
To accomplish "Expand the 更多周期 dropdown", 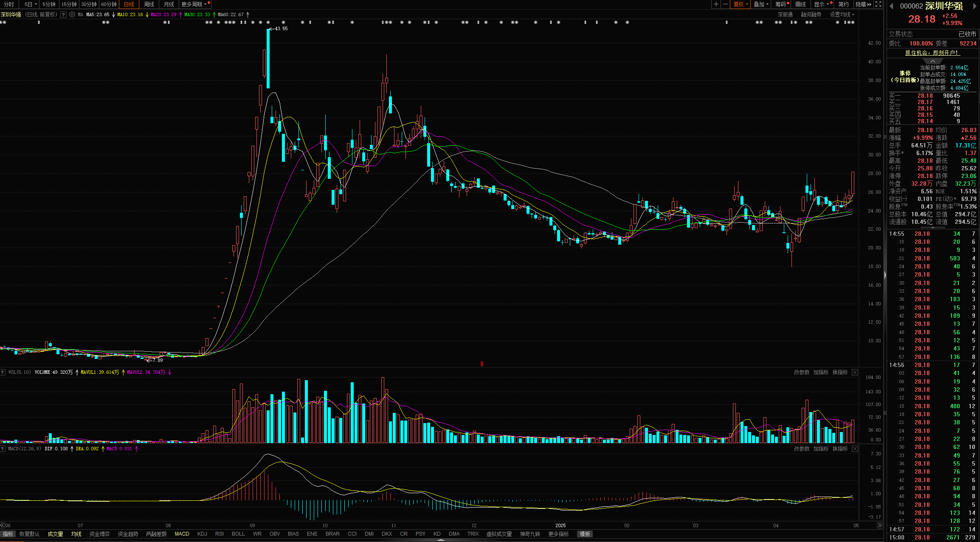I will click(x=194, y=4).
